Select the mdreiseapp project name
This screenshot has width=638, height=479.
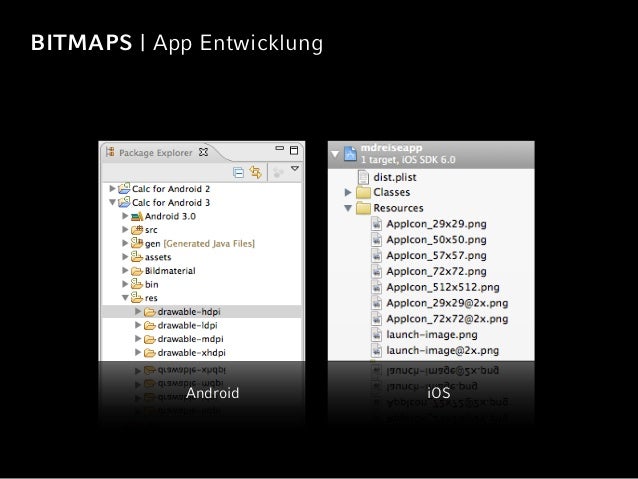(391, 147)
